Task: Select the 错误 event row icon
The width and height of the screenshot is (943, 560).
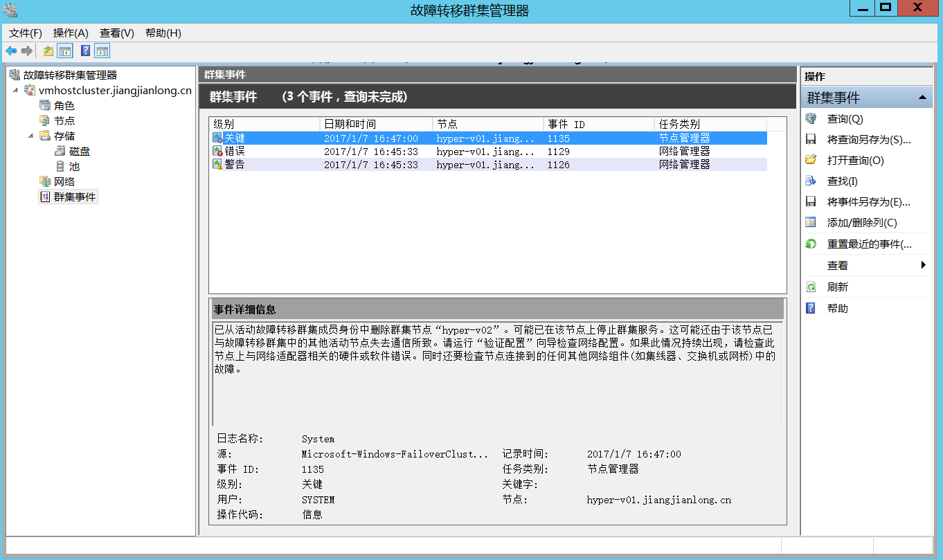Action: pos(217,151)
